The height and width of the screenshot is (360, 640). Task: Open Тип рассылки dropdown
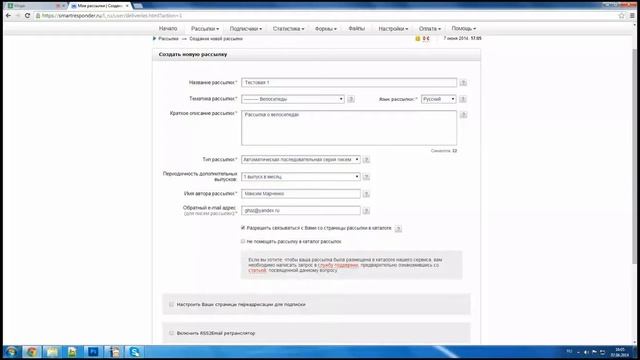301,160
